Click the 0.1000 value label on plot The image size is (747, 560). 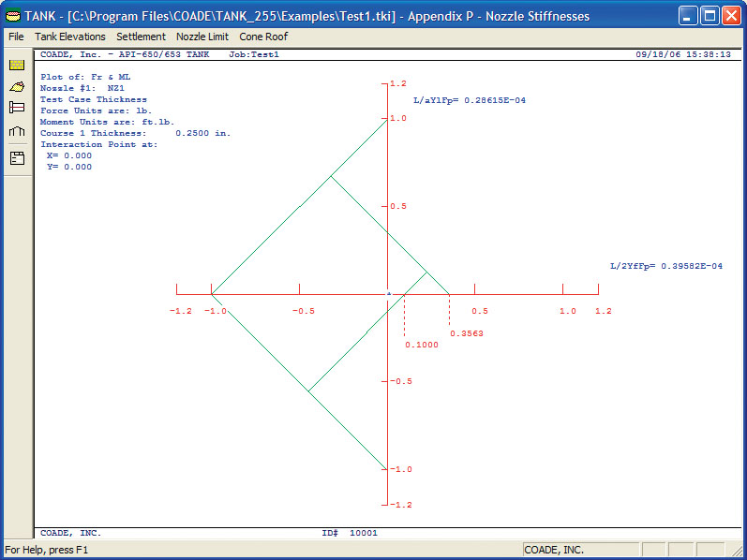[421, 345]
